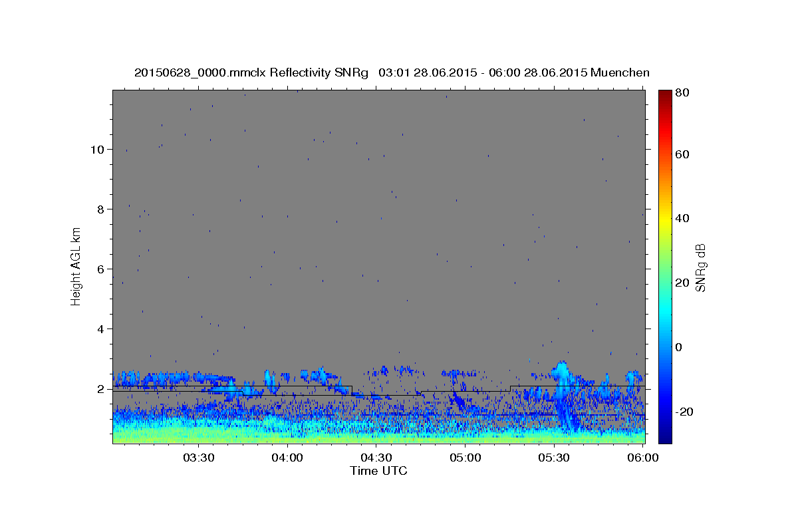The width and height of the screenshot is (798, 532).
Task: Click the height tick label 6
Action: [x=100, y=269]
